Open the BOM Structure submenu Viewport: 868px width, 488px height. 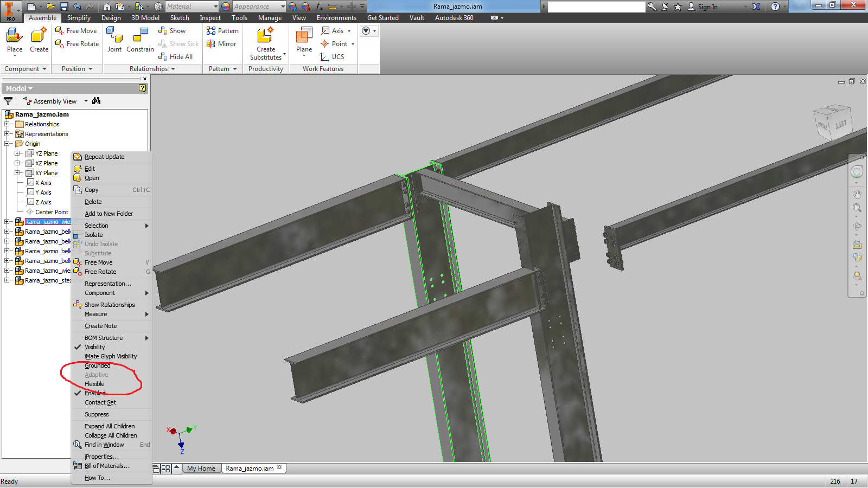pos(112,338)
